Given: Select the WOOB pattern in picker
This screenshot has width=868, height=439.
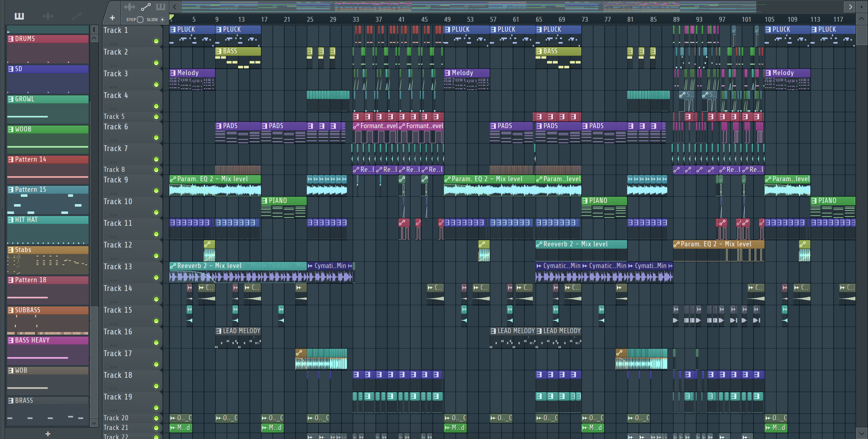Looking at the screenshot, I should click(48, 139).
